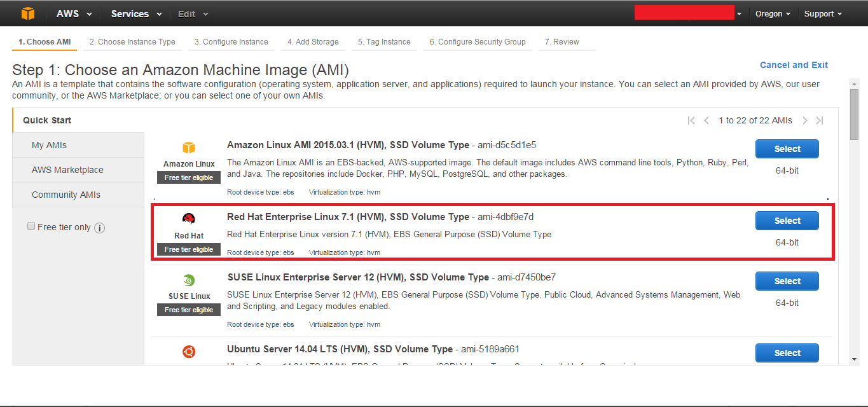Open Community AMIs in sidebar
Image resolution: width=868 pixels, height=407 pixels.
(x=78, y=195)
